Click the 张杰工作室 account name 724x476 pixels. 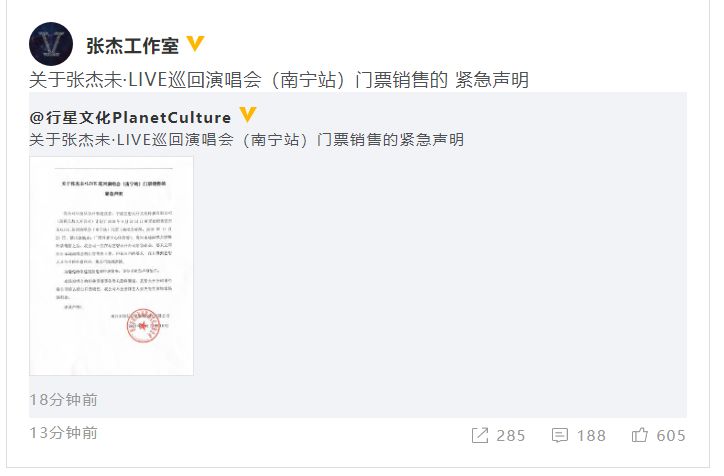(x=133, y=46)
